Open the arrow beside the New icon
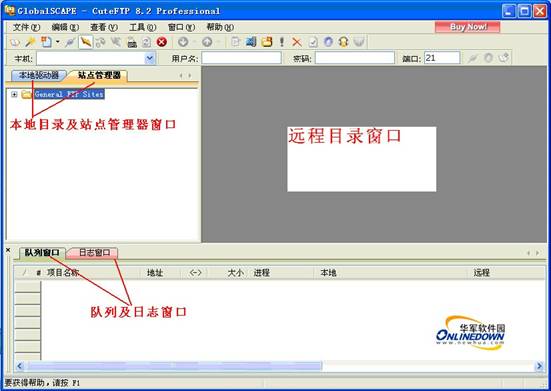The height and width of the screenshot is (391, 551). coord(58,42)
